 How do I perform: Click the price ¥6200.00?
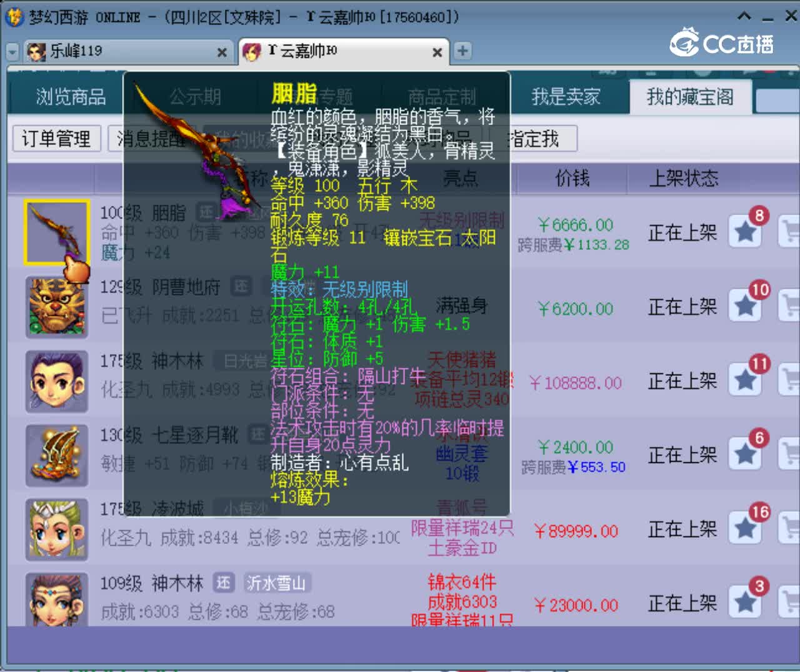click(575, 309)
